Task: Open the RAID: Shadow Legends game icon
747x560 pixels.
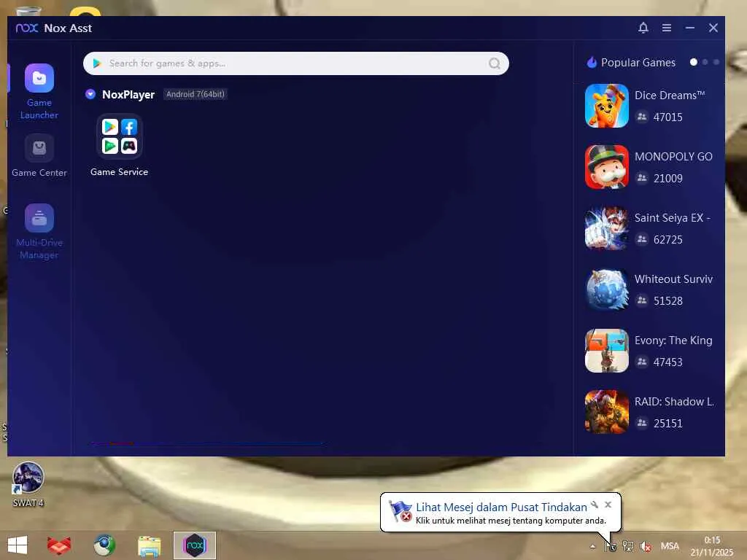Action: coord(606,412)
